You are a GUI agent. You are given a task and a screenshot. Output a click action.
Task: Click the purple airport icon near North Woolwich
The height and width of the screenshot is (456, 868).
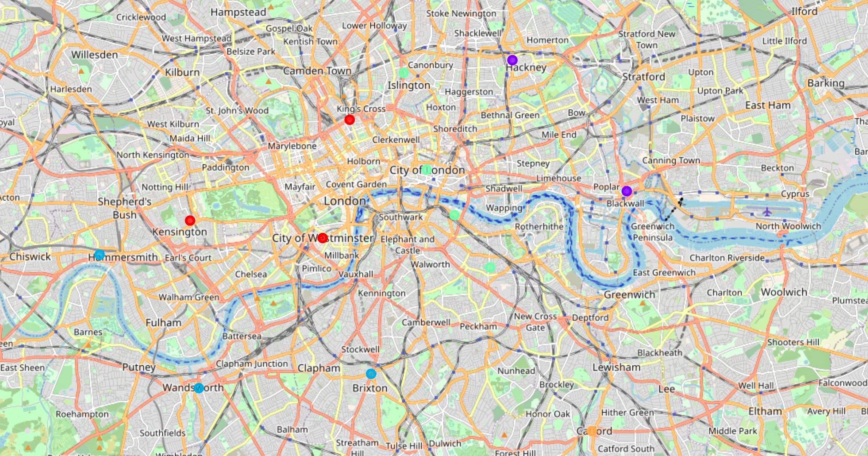click(x=767, y=212)
